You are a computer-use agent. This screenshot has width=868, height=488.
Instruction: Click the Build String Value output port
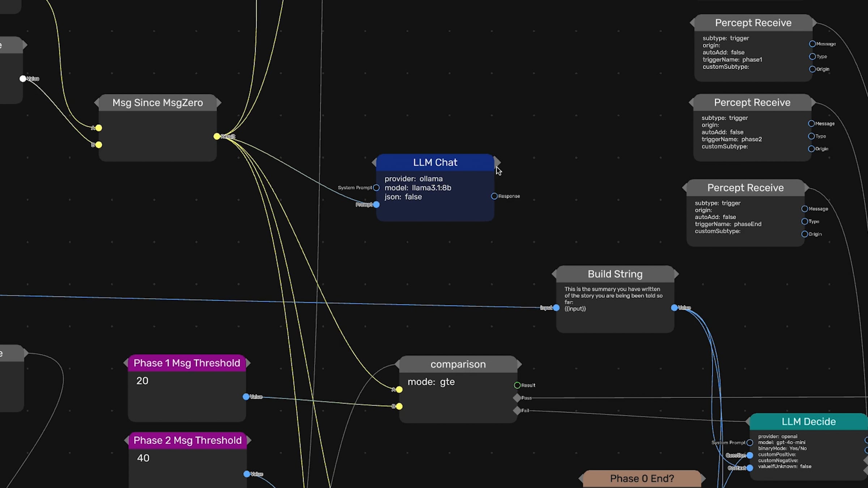point(674,308)
